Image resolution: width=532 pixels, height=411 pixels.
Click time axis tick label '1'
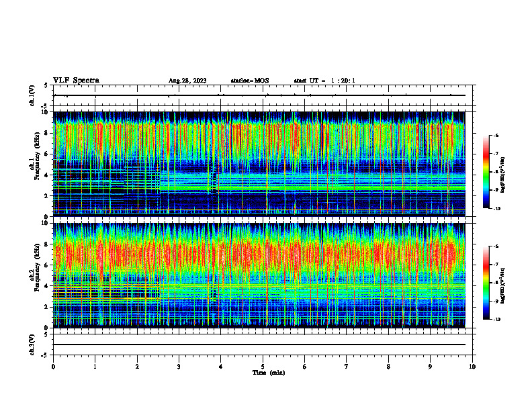95,367
